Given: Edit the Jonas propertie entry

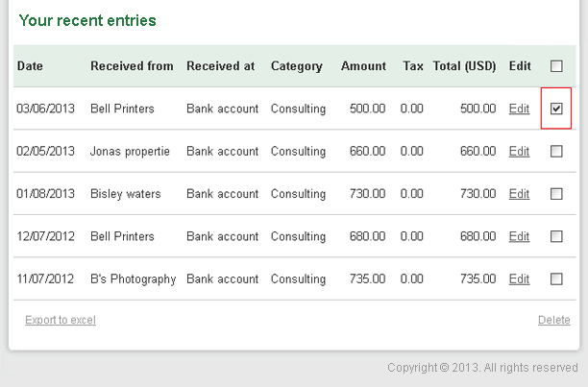Looking at the screenshot, I should (x=519, y=152).
